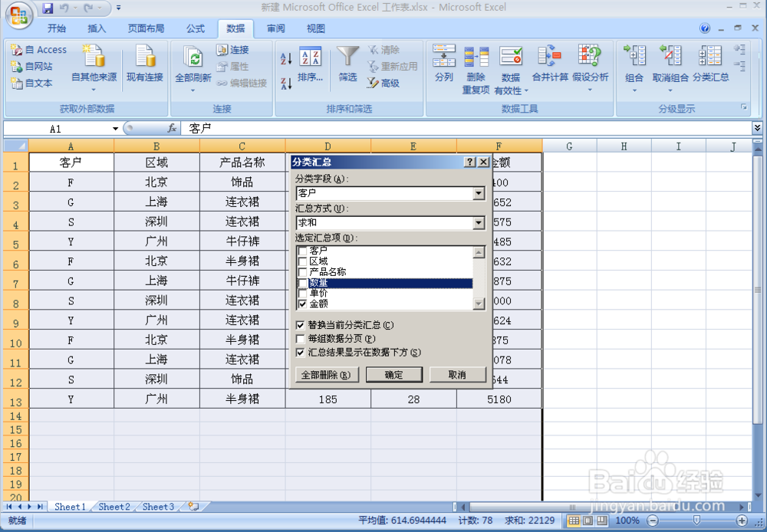
Task: Open the 分级显示 dialog launcher
Action: [744, 107]
